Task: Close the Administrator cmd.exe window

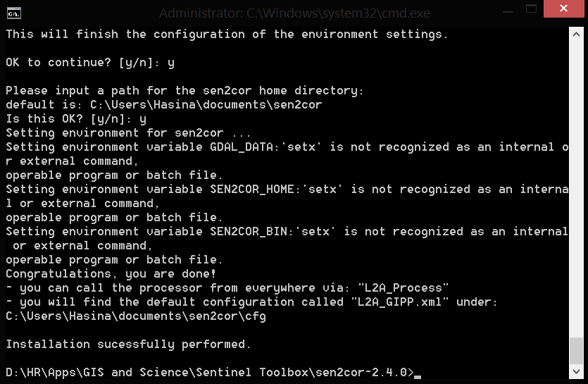Action: (x=563, y=8)
